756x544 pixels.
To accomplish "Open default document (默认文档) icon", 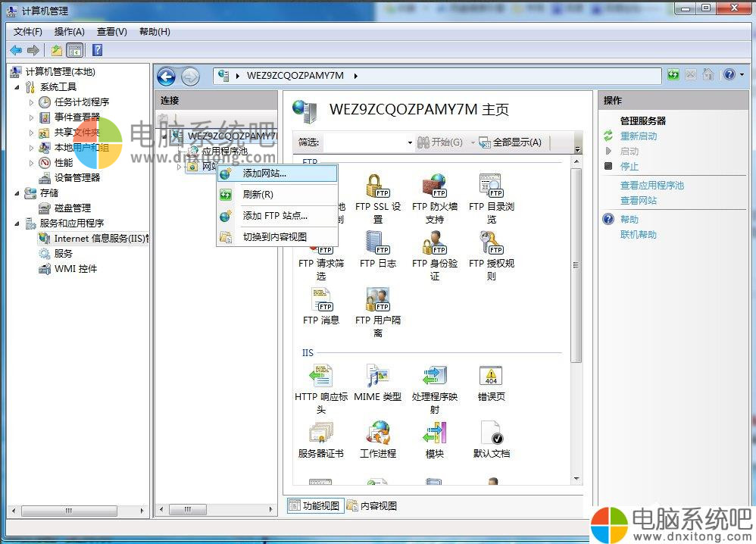I will pyautogui.click(x=492, y=433).
